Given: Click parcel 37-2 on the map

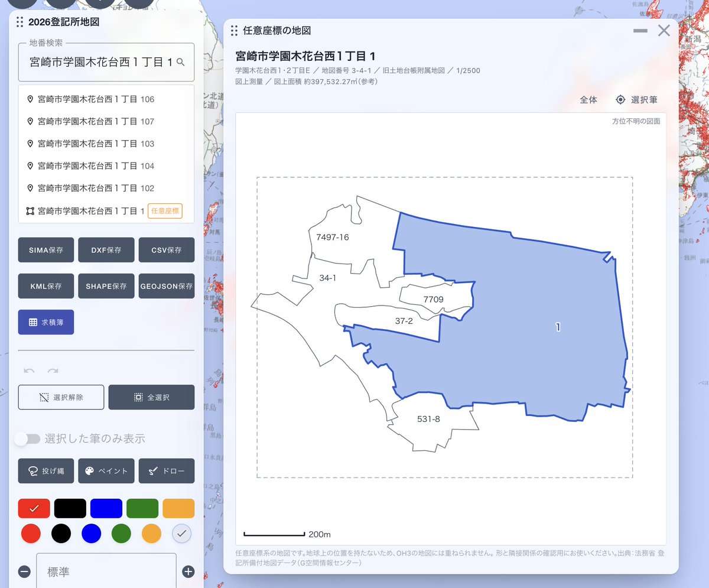Looking at the screenshot, I should [x=404, y=321].
